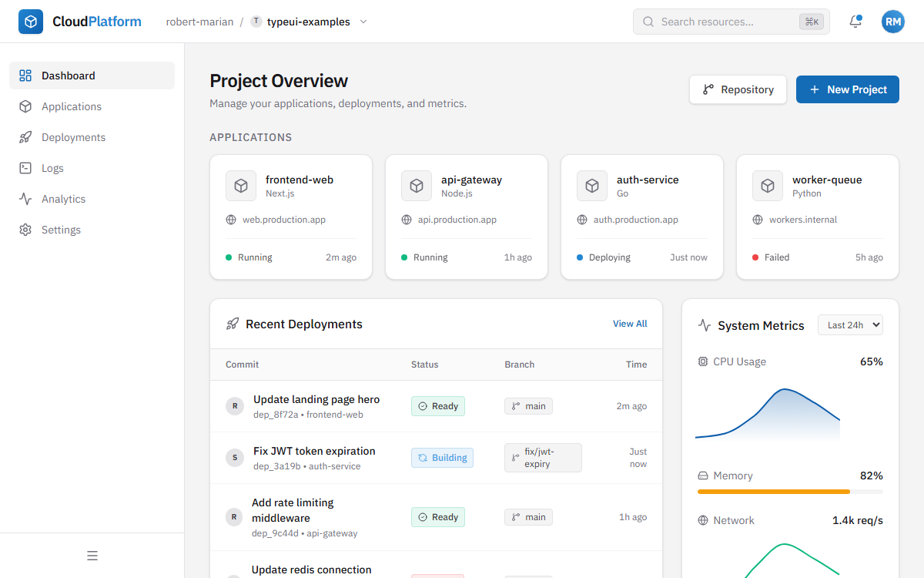Click the main branch tag on Add rate limiting row

click(x=528, y=517)
